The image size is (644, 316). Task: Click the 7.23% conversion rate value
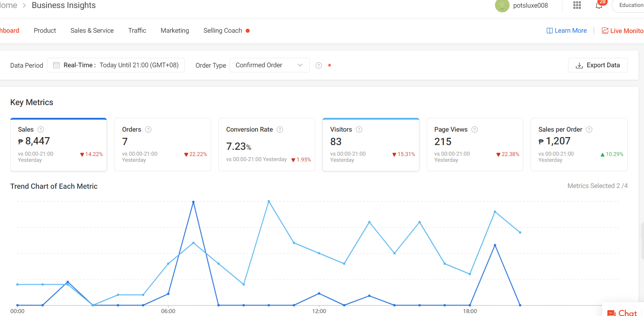239,146
